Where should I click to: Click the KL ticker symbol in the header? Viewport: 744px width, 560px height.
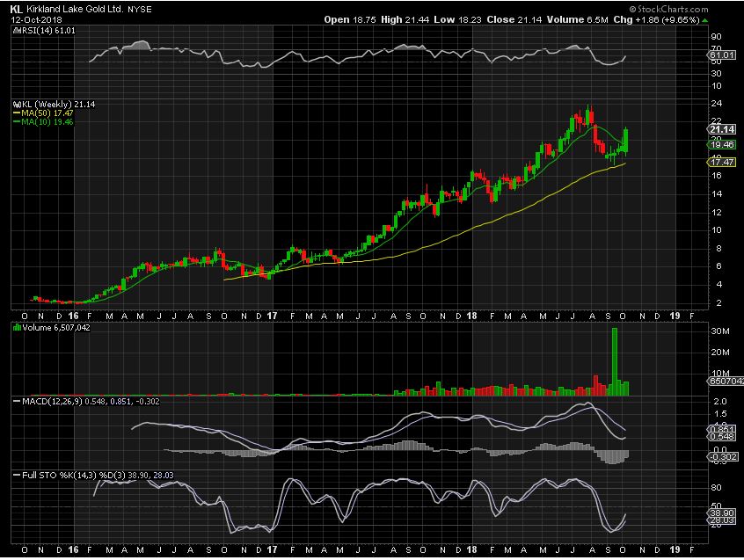17,9
